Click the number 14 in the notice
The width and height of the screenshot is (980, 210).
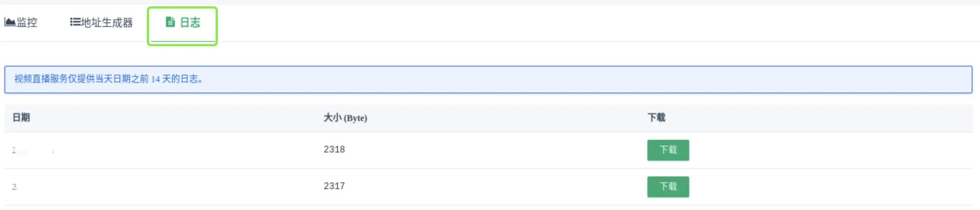coord(155,79)
